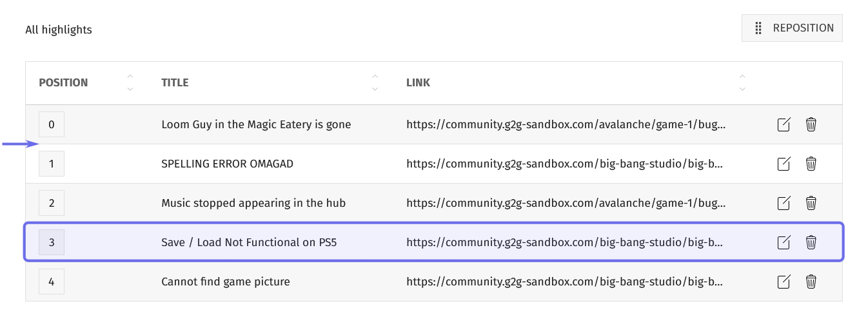Viewport: 868px width, 326px height.
Task: Edit the Cannot find game picture highlight
Action: point(784,282)
